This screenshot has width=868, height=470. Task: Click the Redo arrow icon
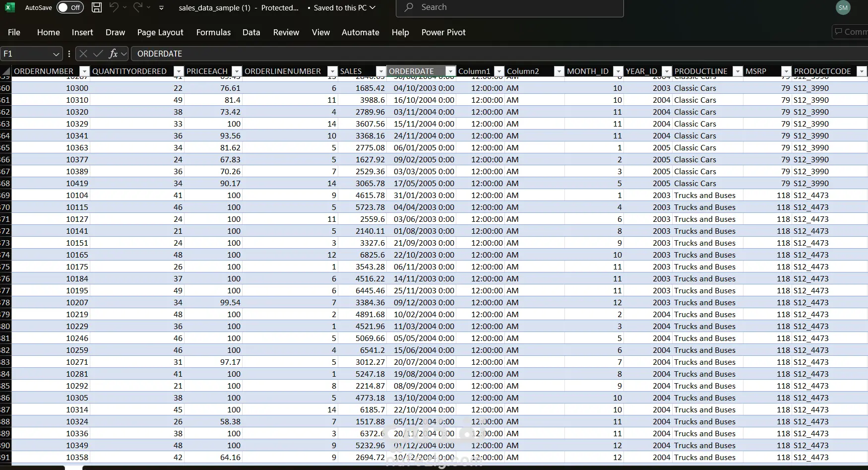[x=138, y=7]
